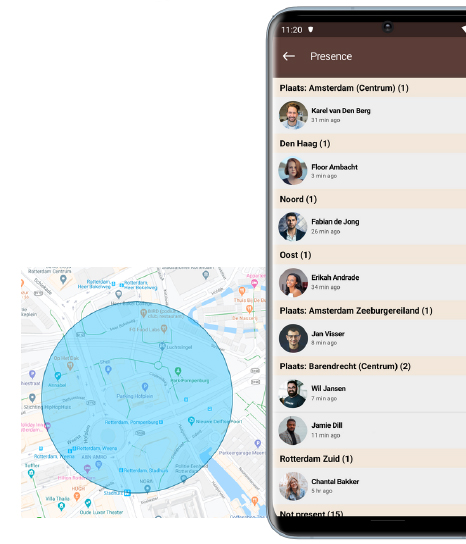
Task: Open Chantal Bakker's avatar
Action: tap(293, 486)
